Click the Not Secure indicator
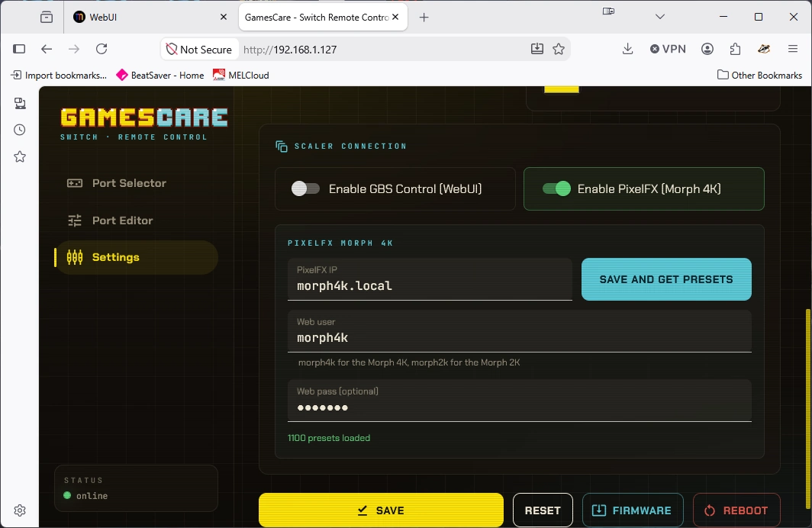812x528 pixels. point(199,49)
